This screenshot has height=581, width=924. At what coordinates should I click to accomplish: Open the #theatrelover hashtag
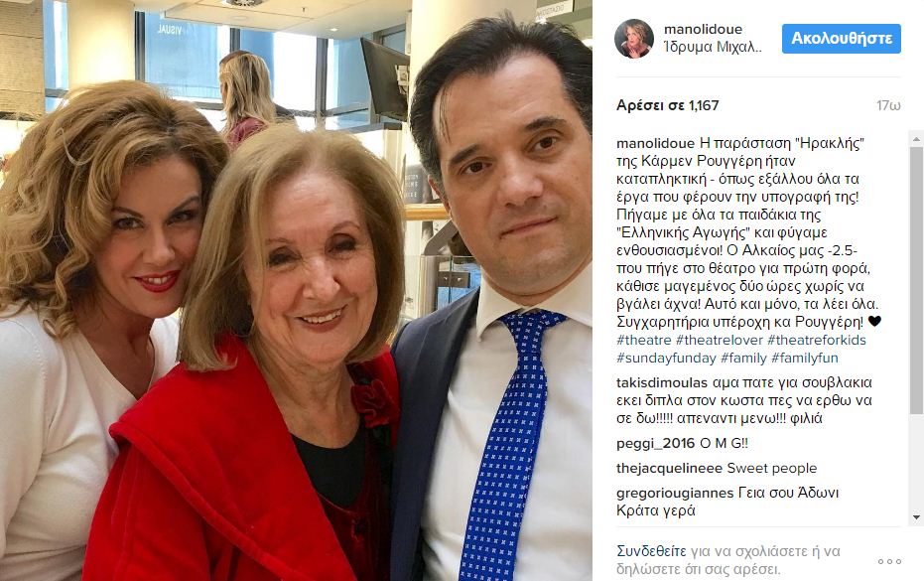pos(719,340)
